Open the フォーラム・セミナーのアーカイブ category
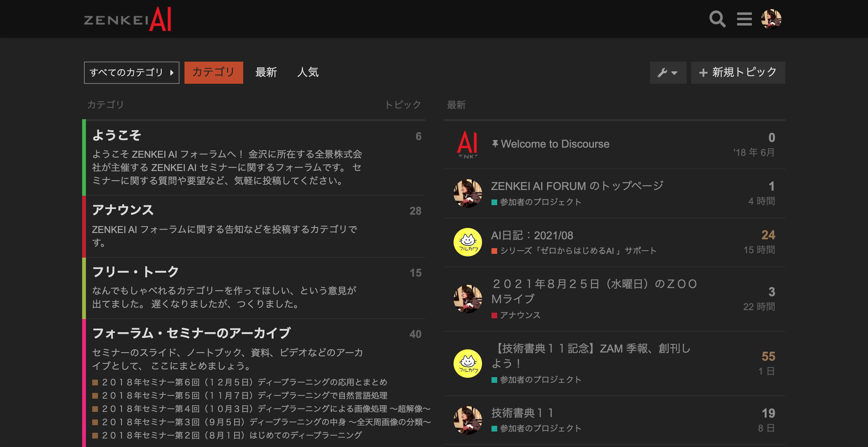This screenshot has height=447, width=868. (x=191, y=333)
